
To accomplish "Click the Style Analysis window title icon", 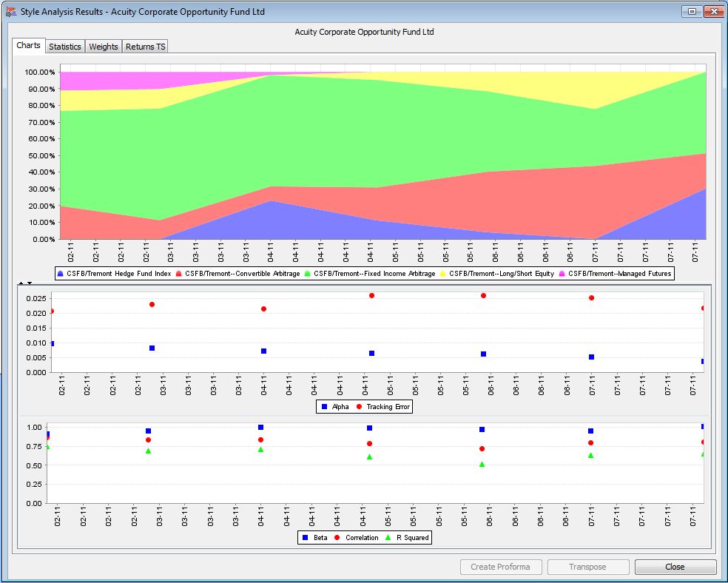I will [x=11, y=12].
